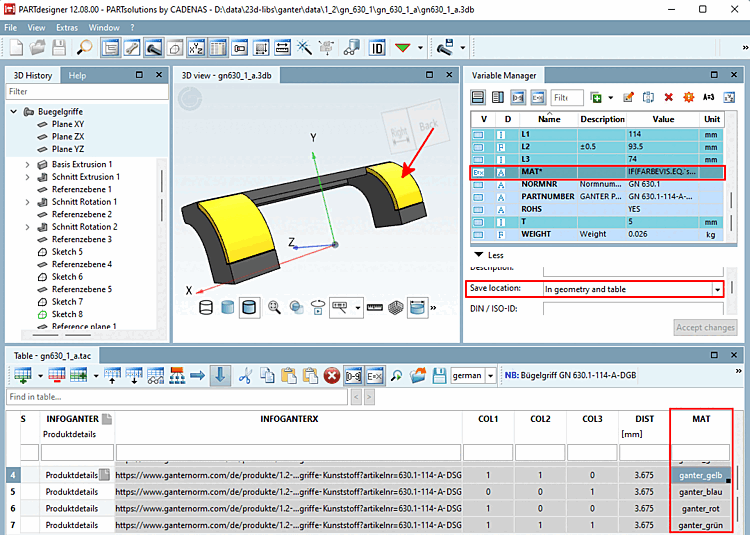The image size is (750, 535).
Task: Switch to the Help tab
Action: pyautogui.click(x=77, y=75)
